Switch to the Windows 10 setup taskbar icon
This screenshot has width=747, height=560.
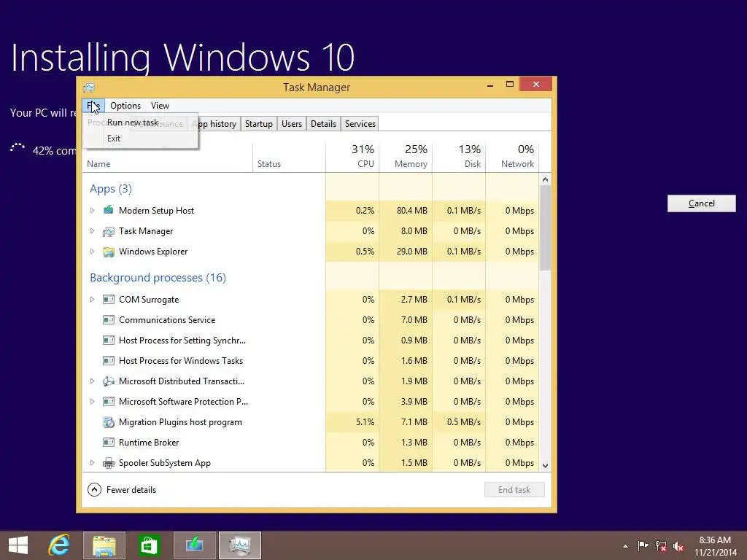coord(194,545)
